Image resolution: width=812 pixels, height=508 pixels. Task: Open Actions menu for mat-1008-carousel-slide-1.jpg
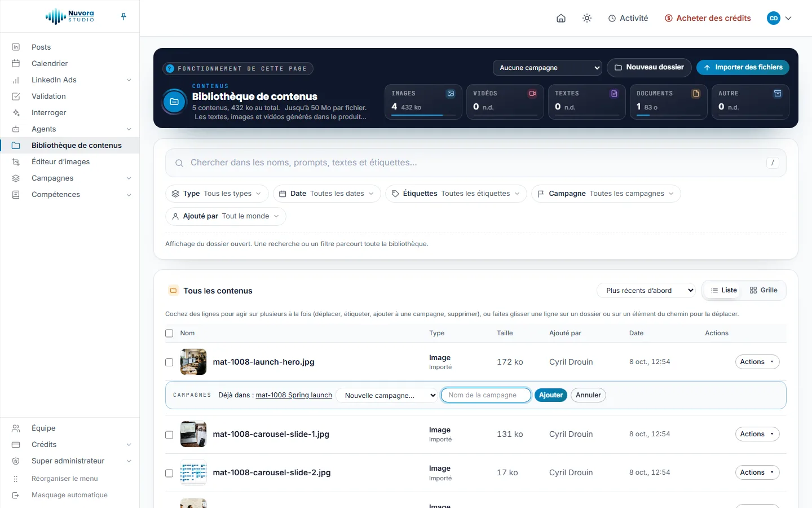pyautogui.click(x=757, y=434)
